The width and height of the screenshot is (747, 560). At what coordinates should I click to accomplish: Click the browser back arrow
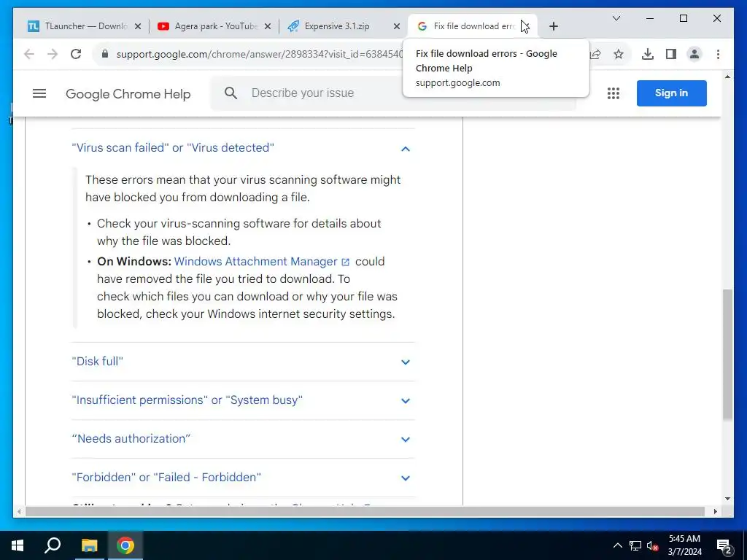click(x=29, y=54)
